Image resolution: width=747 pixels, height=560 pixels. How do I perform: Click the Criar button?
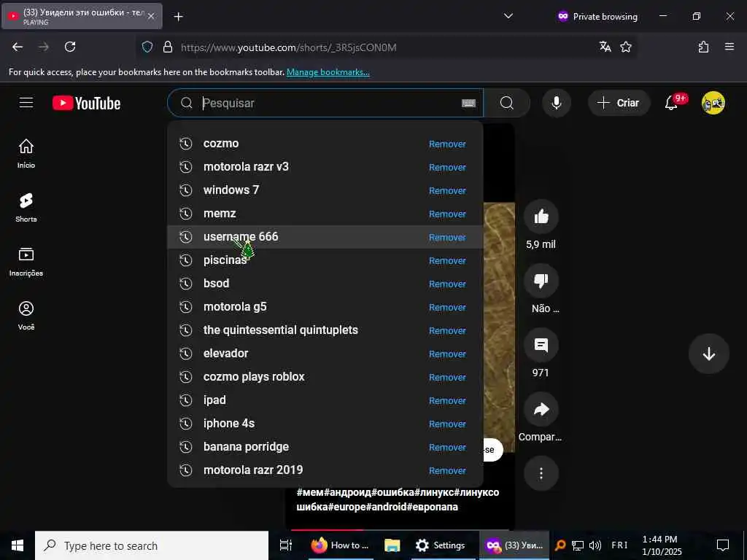[x=619, y=103]
